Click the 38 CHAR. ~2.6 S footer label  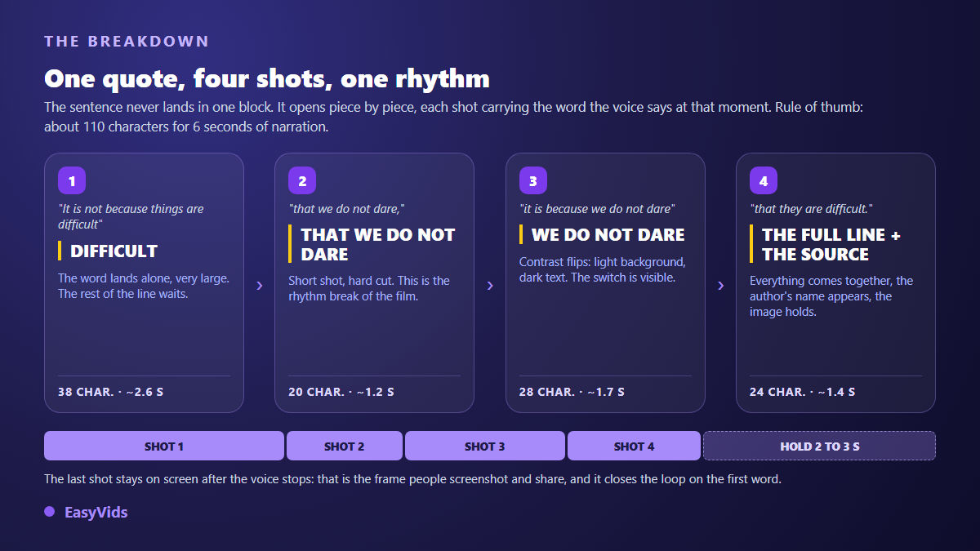pyautogui.click(x=110, y=392)
